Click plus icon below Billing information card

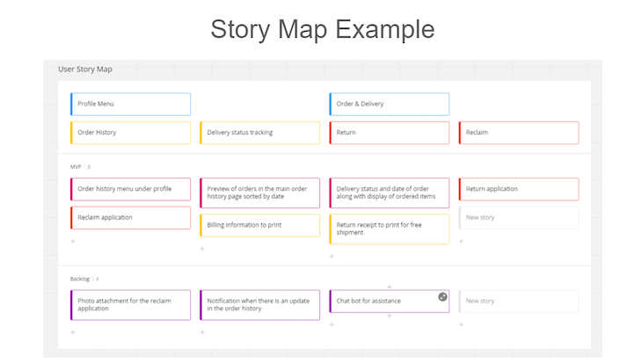[202, 249]
